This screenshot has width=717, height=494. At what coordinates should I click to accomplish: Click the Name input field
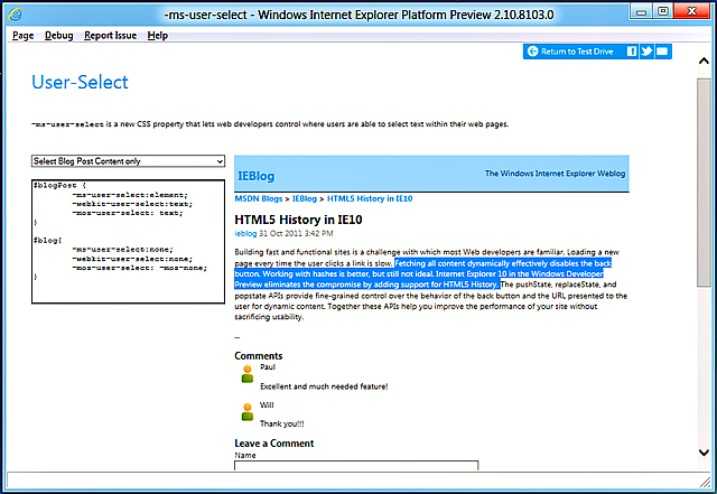click(356, 465)
